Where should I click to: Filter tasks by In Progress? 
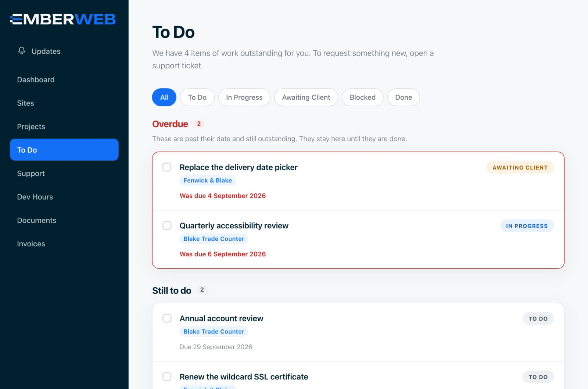pos(244,97)
